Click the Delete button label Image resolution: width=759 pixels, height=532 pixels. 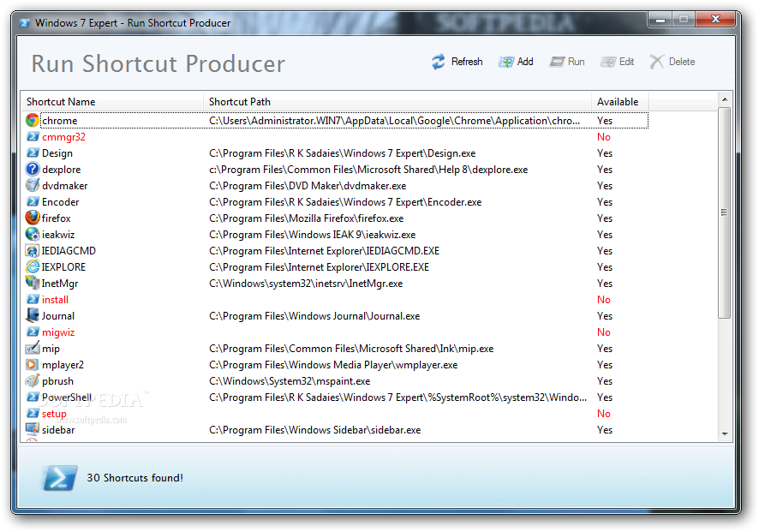tap(682, 62)
